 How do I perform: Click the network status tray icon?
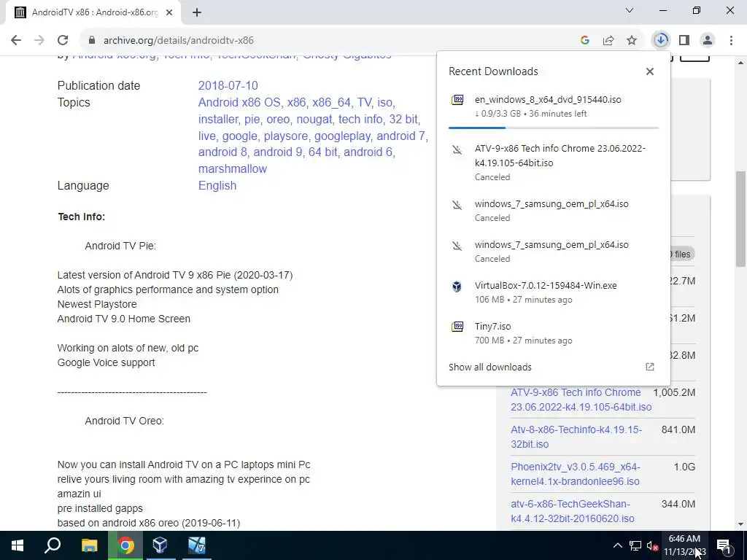coord(635,545)
